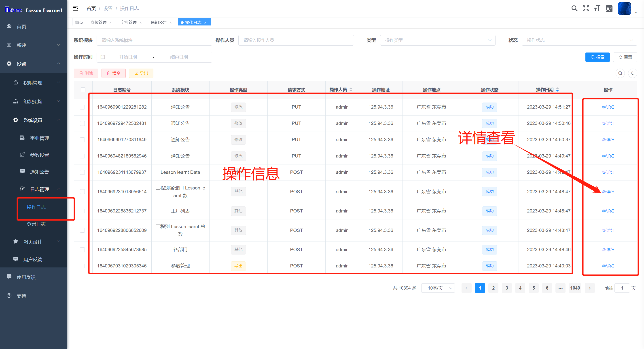Expand 权限管理 submenu

[34, 83]
